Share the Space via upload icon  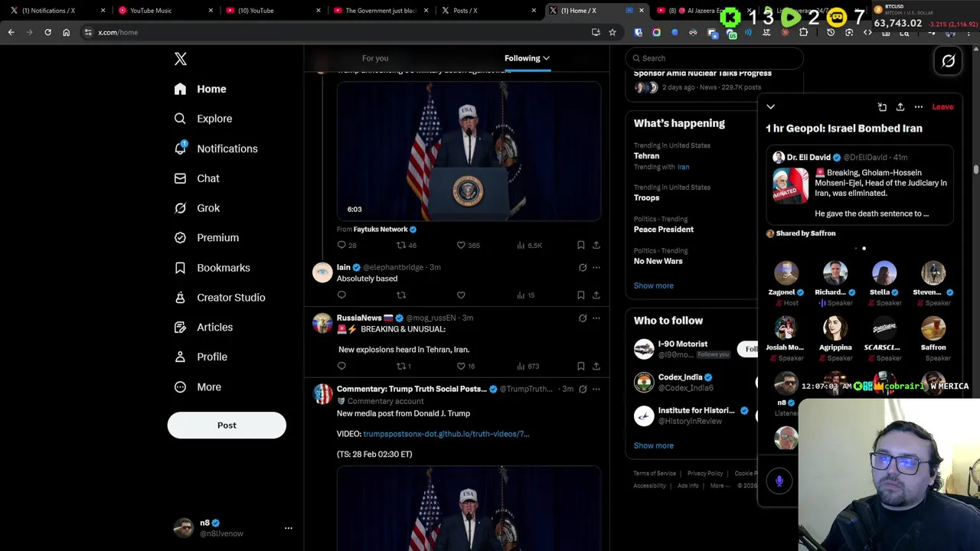tap(900, 107)
